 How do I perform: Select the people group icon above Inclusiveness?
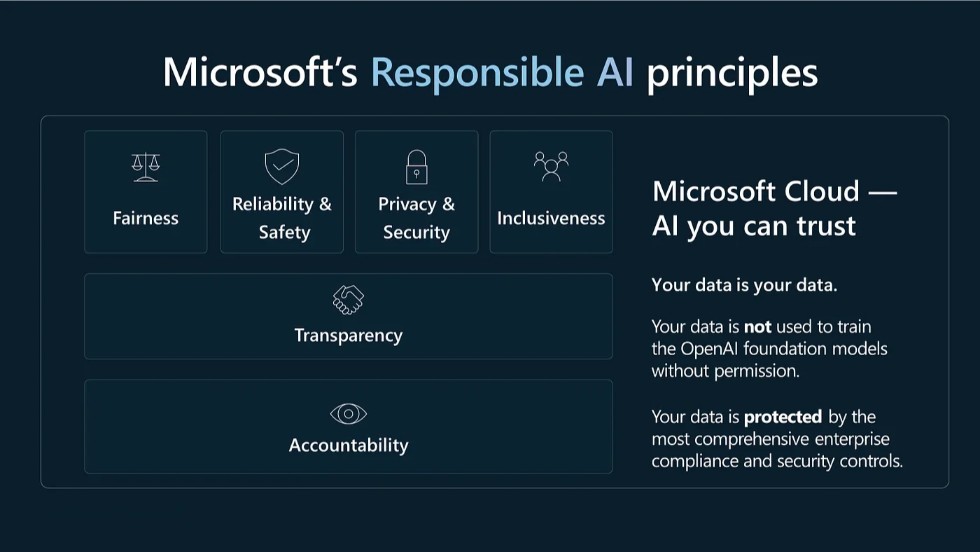[x=551, y=167]
